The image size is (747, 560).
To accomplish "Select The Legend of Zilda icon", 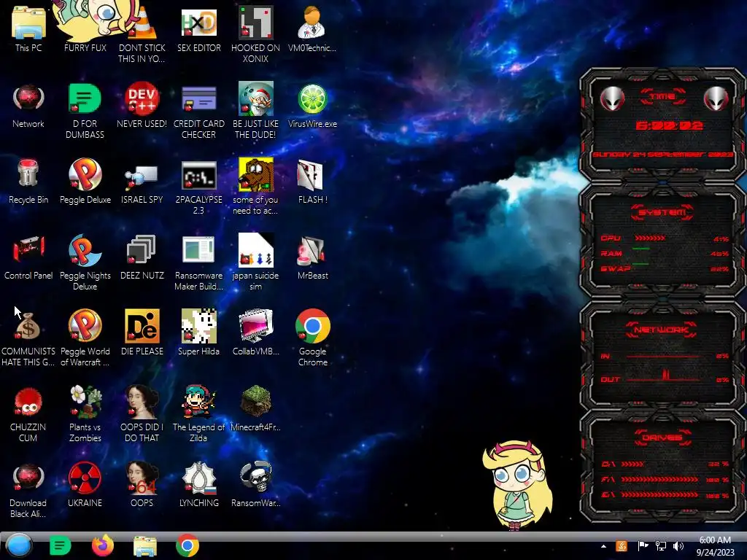I will coord(198,414).
